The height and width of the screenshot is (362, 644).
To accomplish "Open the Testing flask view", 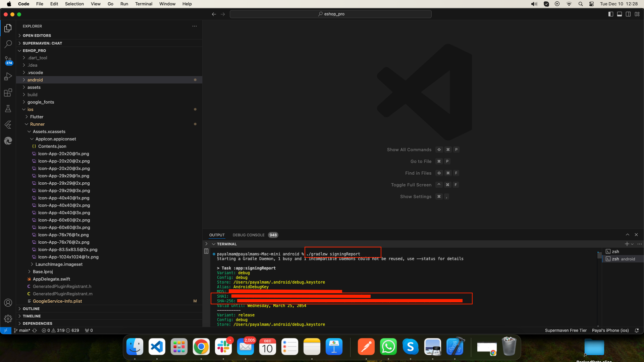I will tap(8, 109).
